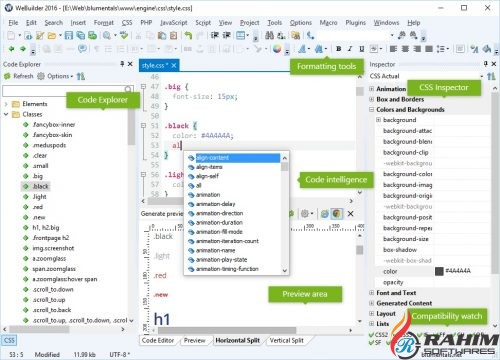This screenshot has width=500, height=360.
Task: Click the Align right icon
Action: 417,49
